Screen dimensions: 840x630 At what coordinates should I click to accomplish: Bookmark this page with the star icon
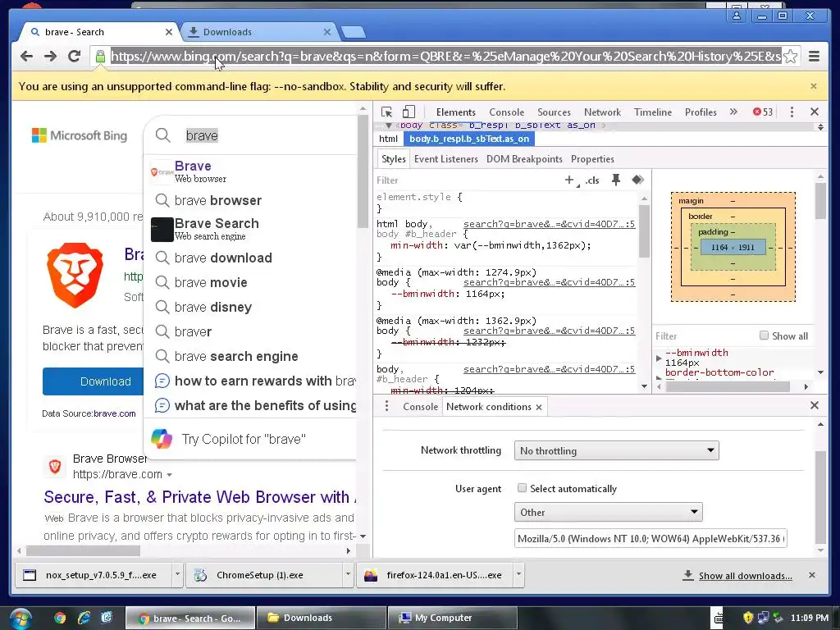click(790, 56)
